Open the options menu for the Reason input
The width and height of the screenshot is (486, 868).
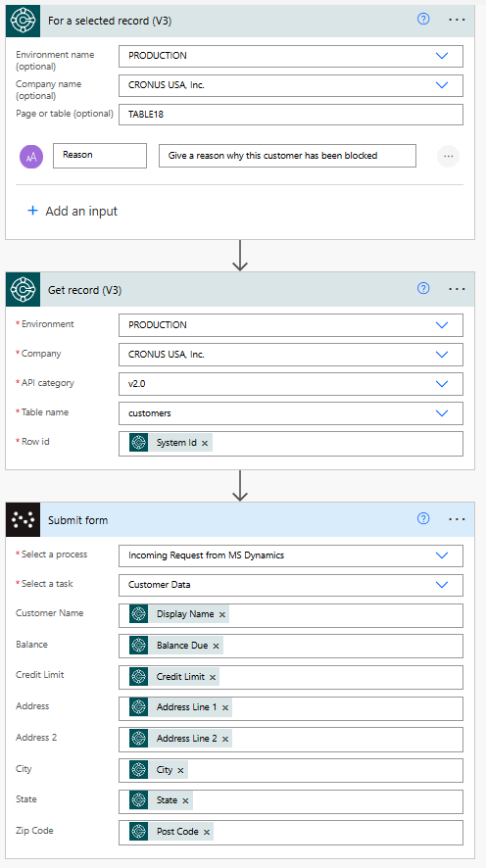coord(449,156)
